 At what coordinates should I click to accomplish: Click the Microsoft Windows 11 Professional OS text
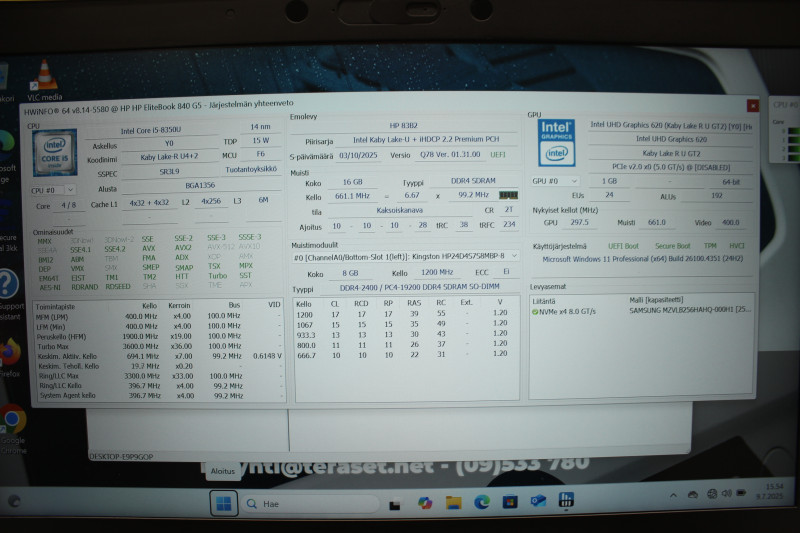pyautogui.click(x=642, y=259)
